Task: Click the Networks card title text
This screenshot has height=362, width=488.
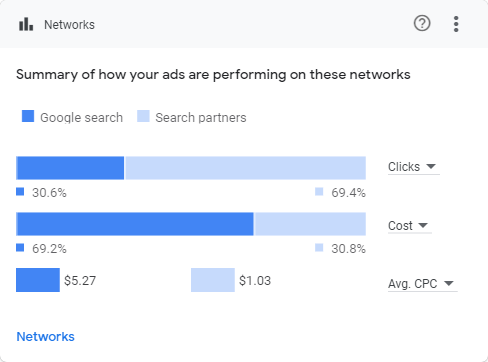Action: (69, 25)
